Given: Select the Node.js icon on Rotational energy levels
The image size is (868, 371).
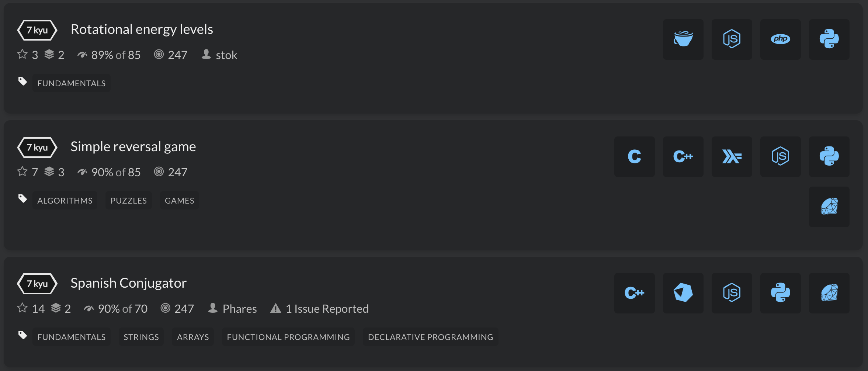Looking at the screenshot, I should coord(732,39).
